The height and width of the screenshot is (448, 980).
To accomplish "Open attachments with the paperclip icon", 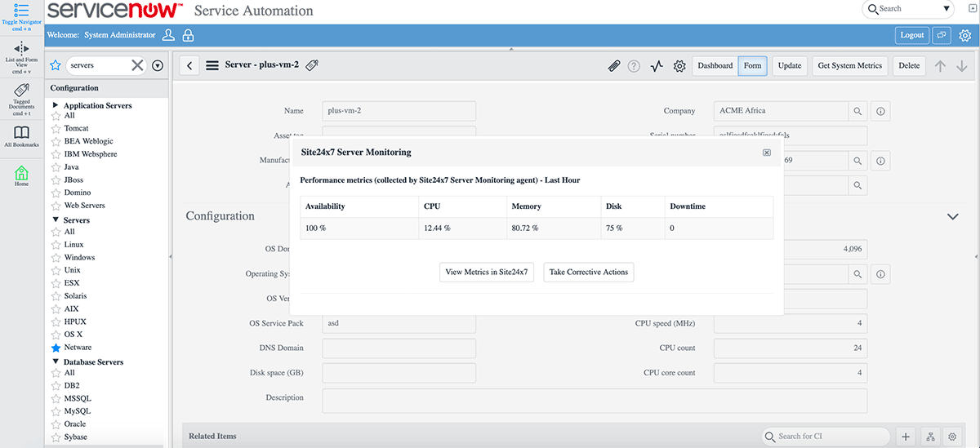I will coord(614,66).
